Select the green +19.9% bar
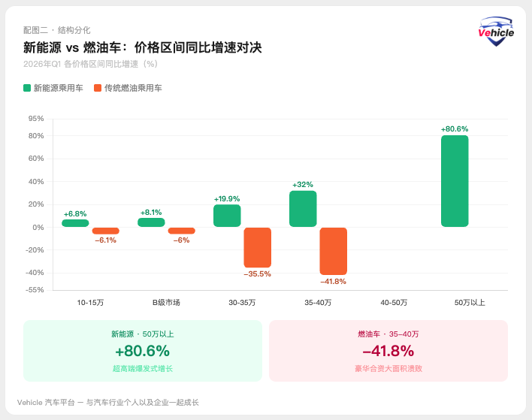Viewport: 532px width, 420px height. [227, 216]
